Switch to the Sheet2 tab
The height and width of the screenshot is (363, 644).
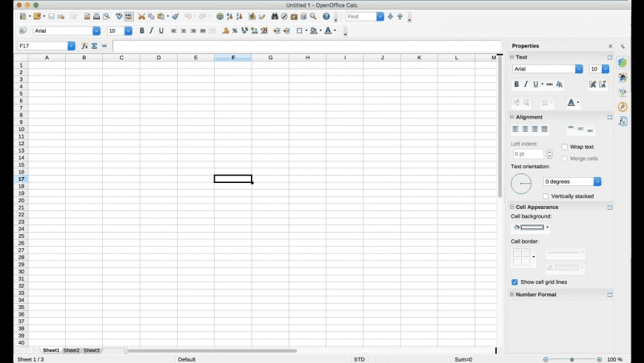(71, 350)
